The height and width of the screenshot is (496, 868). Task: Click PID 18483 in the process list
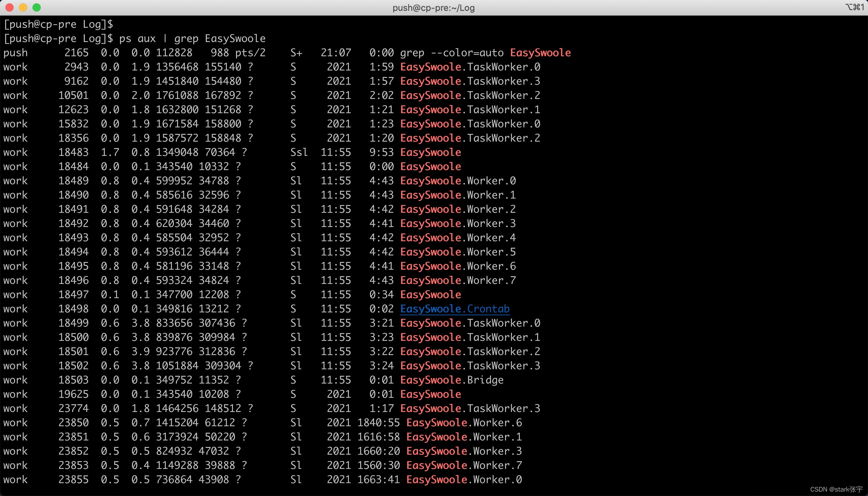(x=73, y=152)
